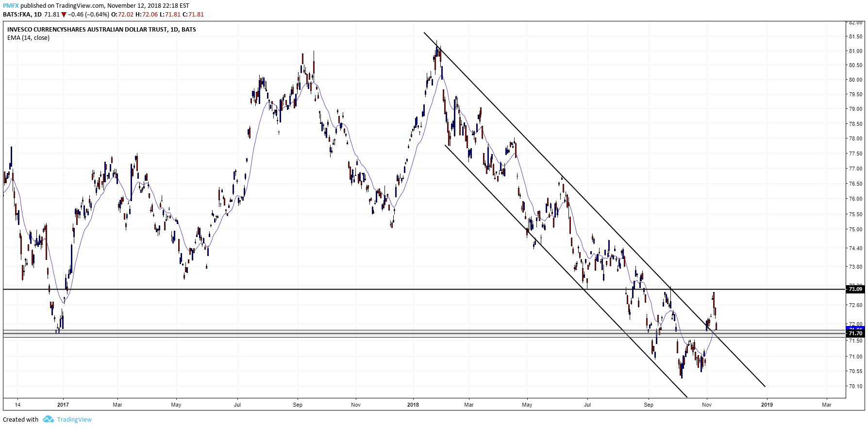The width and height of the screenshot is (868, 428).
Task: Click the 71.50 price axis label
Action: click(x=856, y=341)
